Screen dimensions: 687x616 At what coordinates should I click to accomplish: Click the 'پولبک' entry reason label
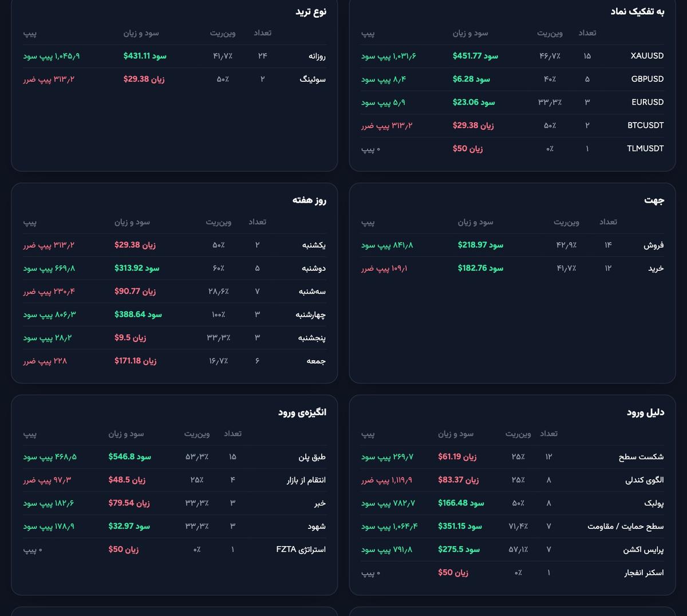(654, 503)
